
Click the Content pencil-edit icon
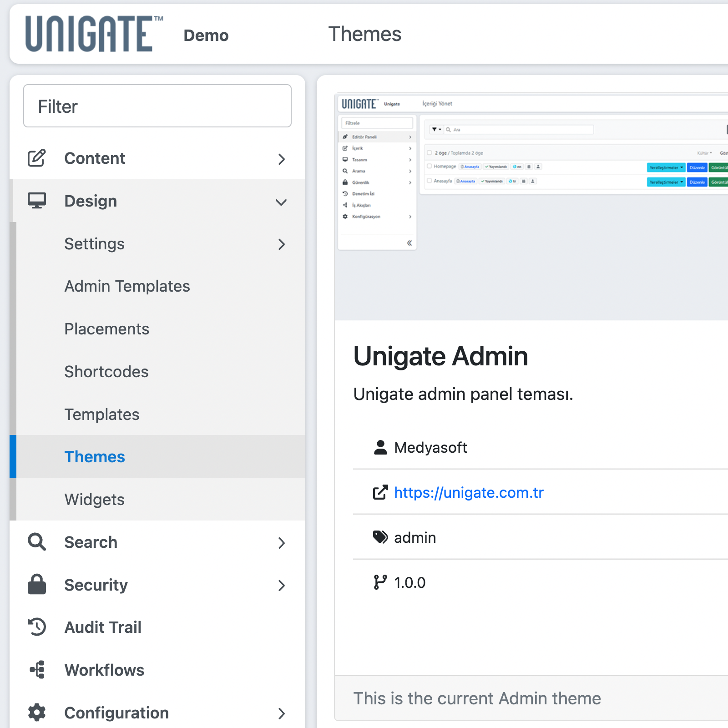tap(37, 158)
